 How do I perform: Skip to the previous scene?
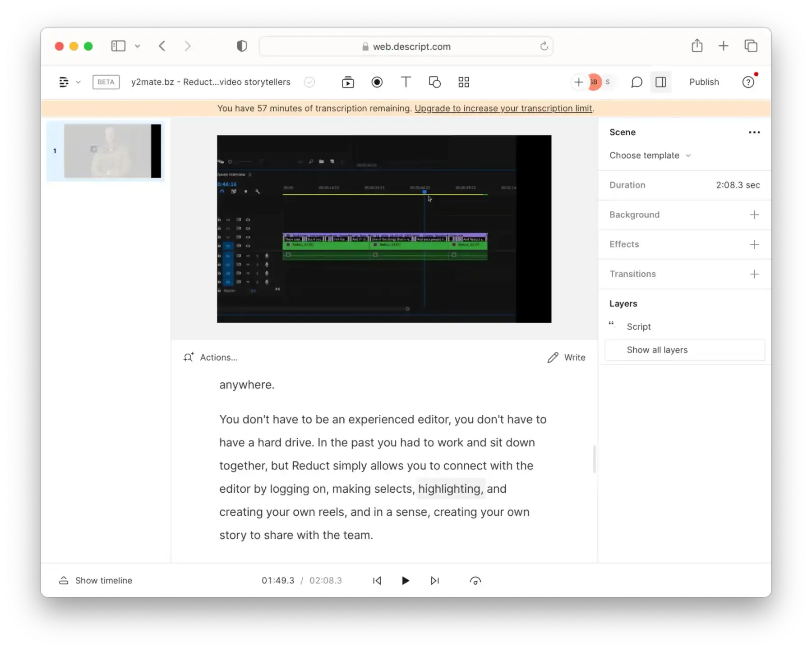tap(377, 581)
